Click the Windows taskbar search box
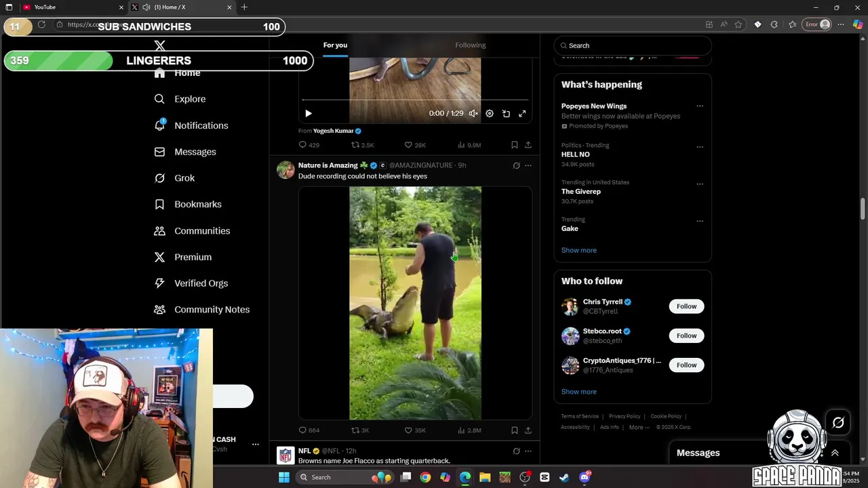 tap(344, 477)
